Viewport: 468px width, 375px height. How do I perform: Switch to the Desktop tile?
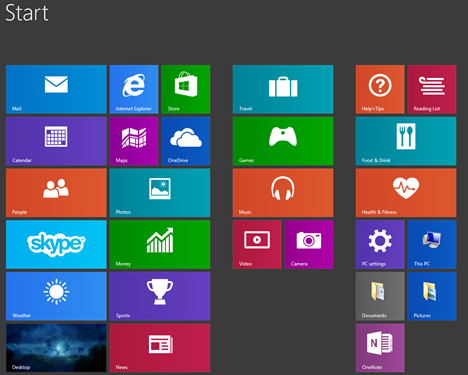tap(56, 348)
